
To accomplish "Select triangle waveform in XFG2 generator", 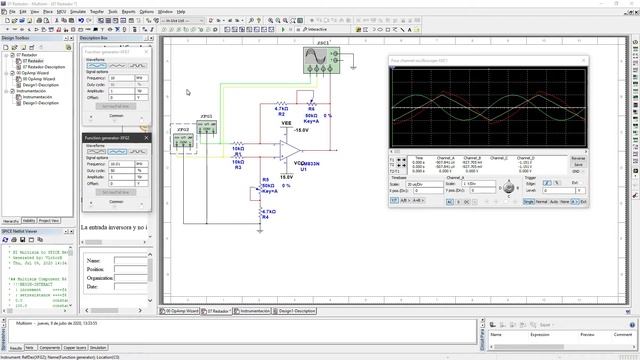I will [x=117, y=152].
